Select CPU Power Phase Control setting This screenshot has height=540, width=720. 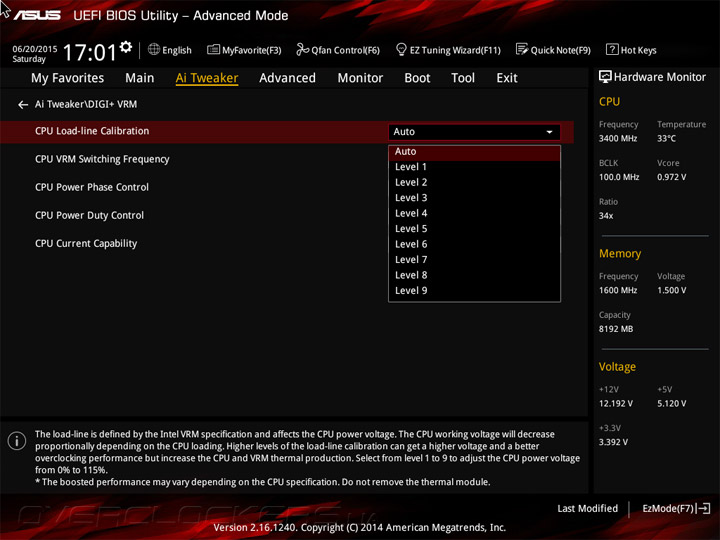92,187
